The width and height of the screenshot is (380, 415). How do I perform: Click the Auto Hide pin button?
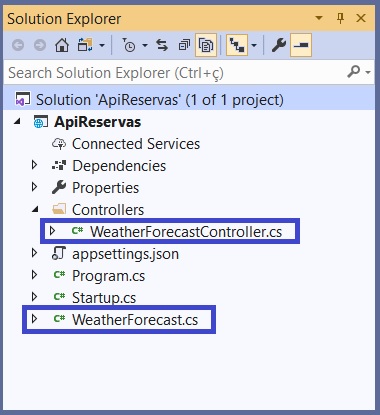340,18
